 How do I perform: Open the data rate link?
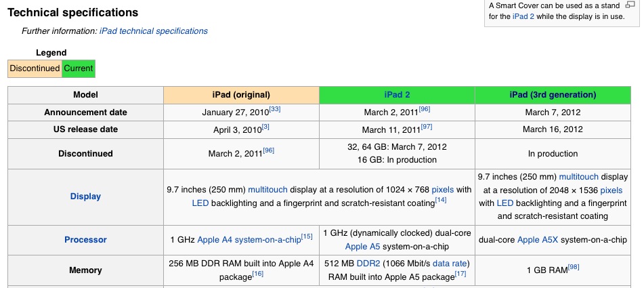coord(450,264)
